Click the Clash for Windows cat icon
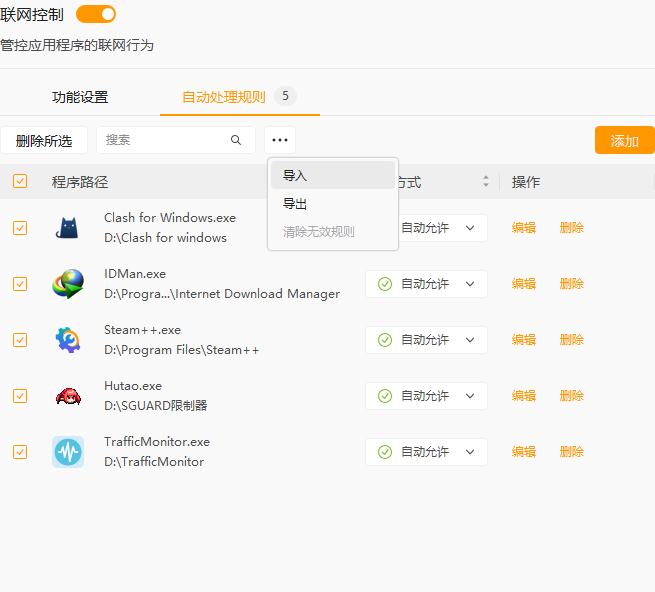Screen dimensions: 655x592 coord(68,228)
